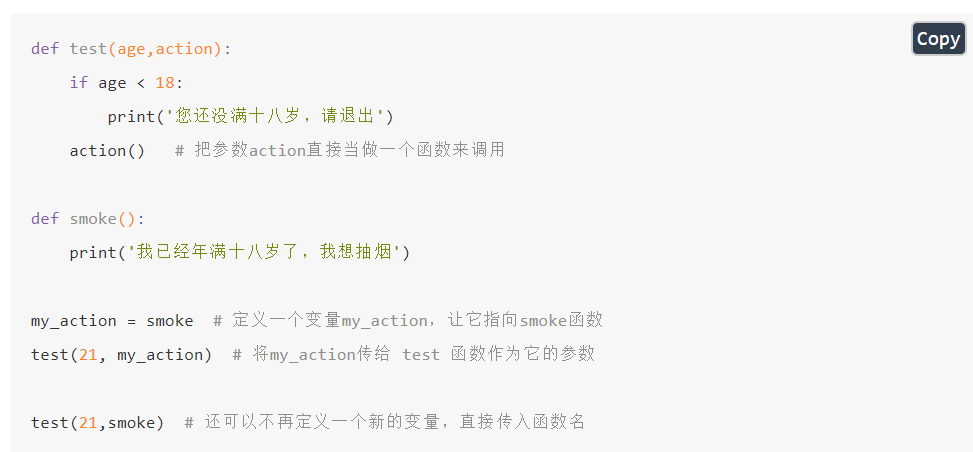Click the 'test(21,smoke)' call
The width and height of the screenshot is (973, 452).
[x=98, y=423]
